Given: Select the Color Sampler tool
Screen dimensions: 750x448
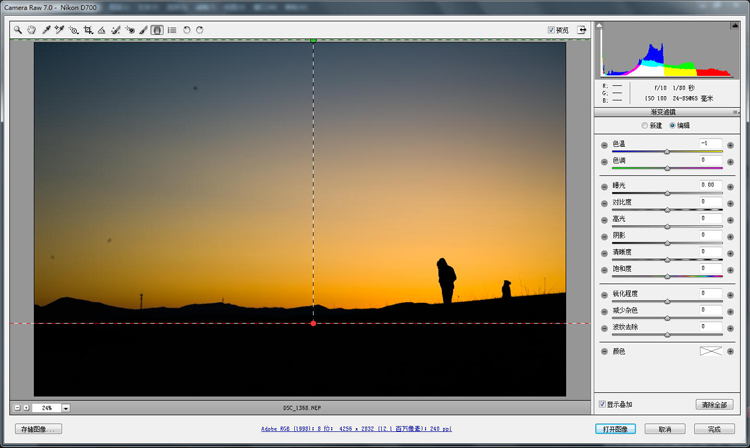Looking at the screenshot, I should click(x=59, y=30).
